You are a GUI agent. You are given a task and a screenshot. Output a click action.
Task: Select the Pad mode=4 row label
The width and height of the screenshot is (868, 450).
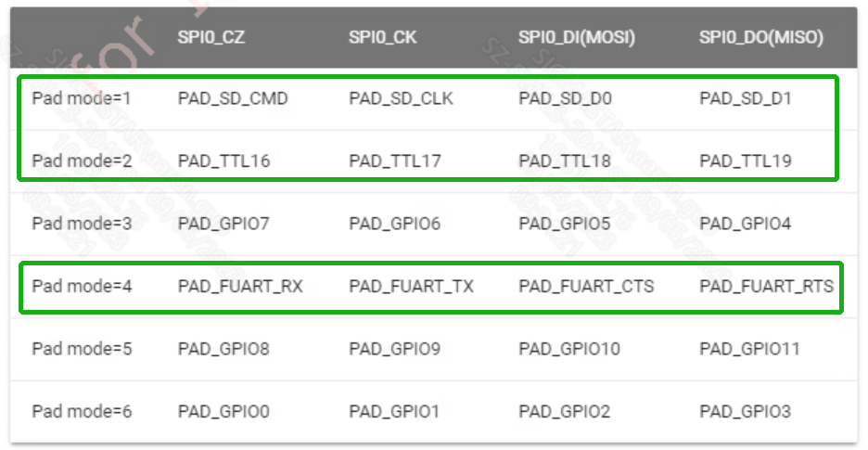point(83,287)
